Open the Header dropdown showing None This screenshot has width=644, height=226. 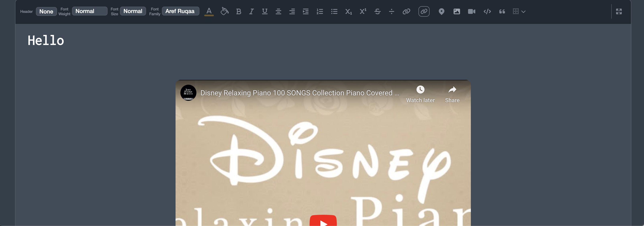click(x=46, y=11)
